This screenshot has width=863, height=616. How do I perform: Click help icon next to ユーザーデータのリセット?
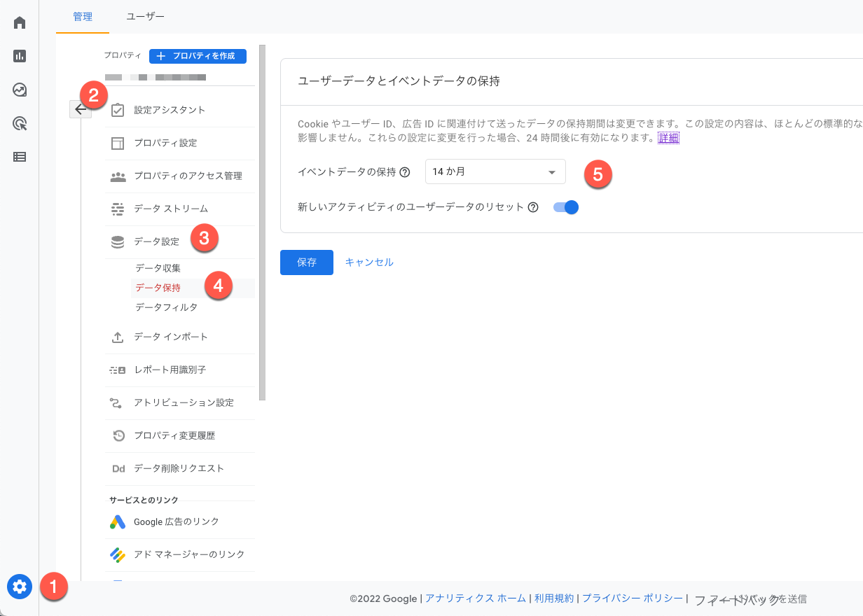[533, 207]
